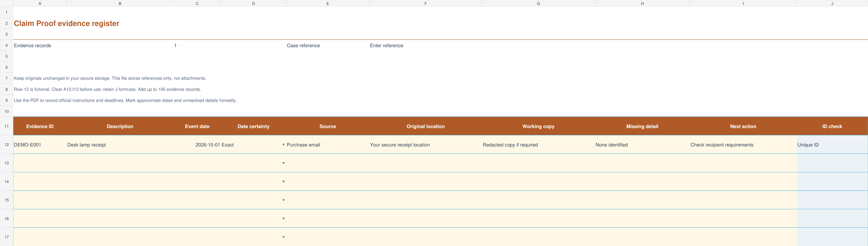Select the 'Evidence records' label cell
Viewport: 868px width, 246px height.
(40, 46)
